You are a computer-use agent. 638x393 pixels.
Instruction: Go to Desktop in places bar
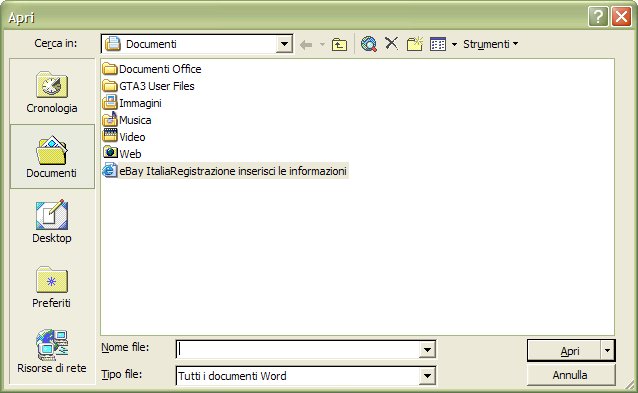[52, 222]
